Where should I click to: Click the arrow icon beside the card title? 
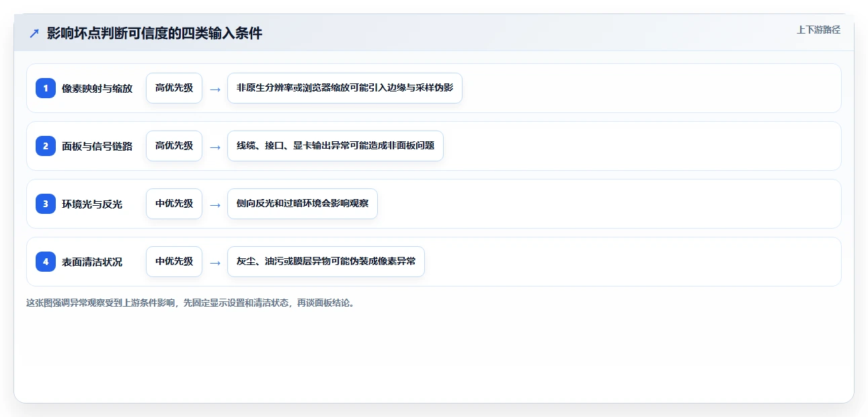point(34,34)
